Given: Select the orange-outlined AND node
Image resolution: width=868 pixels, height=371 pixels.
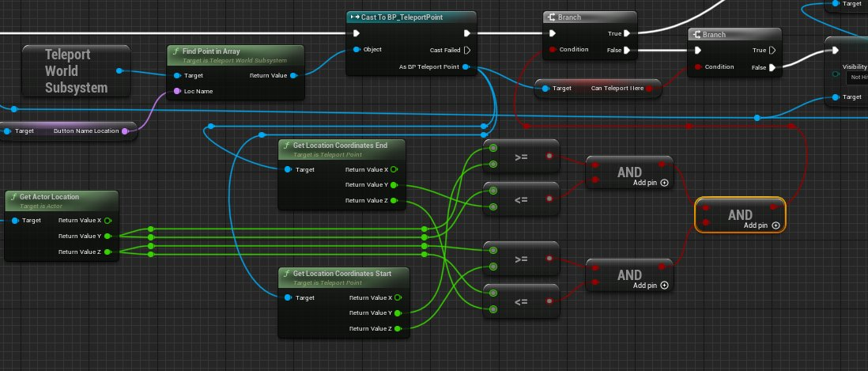Looking at the screenshot, I should click(x=740, y=215).
